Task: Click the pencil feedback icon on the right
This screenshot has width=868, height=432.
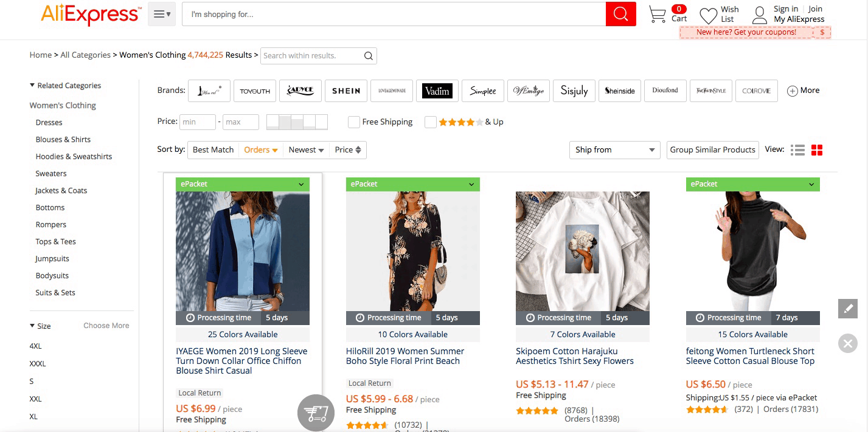Action: click(847, 309)
